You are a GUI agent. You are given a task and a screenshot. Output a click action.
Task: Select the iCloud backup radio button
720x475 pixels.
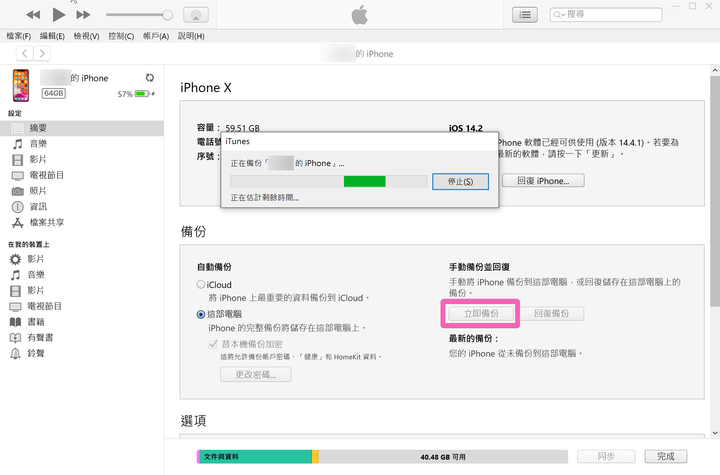[201, 284]
